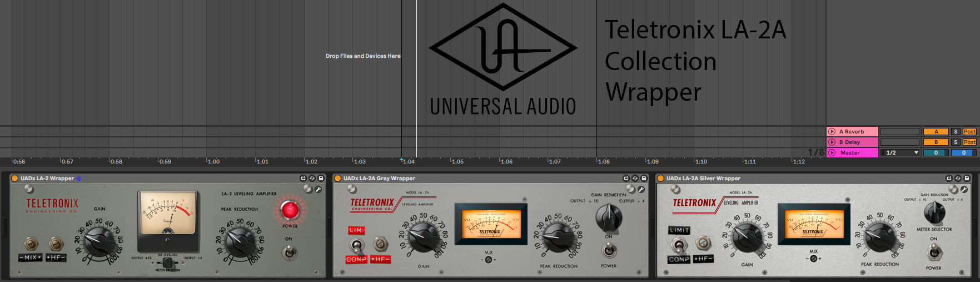Open Master track 1/2 output dropdown
Image resolution: width=980 pixels, height=282 pixels.
click(900, 153)
